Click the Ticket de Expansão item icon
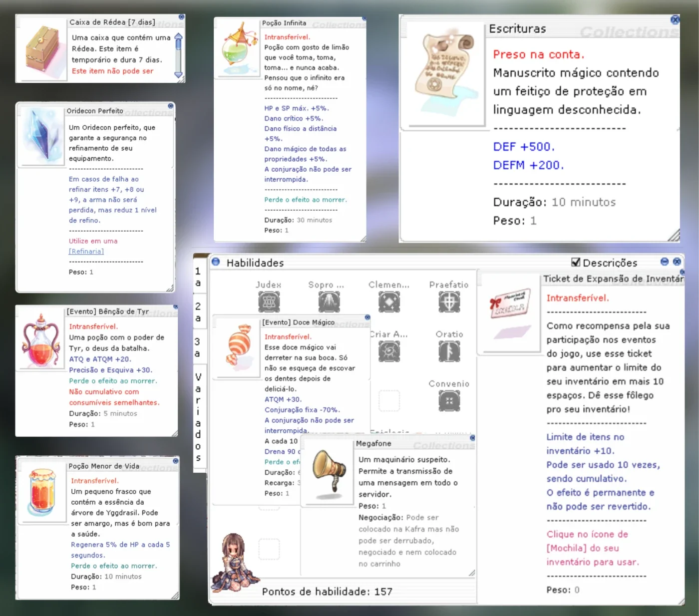The image size is (699, 616). [x=510, y=312]
